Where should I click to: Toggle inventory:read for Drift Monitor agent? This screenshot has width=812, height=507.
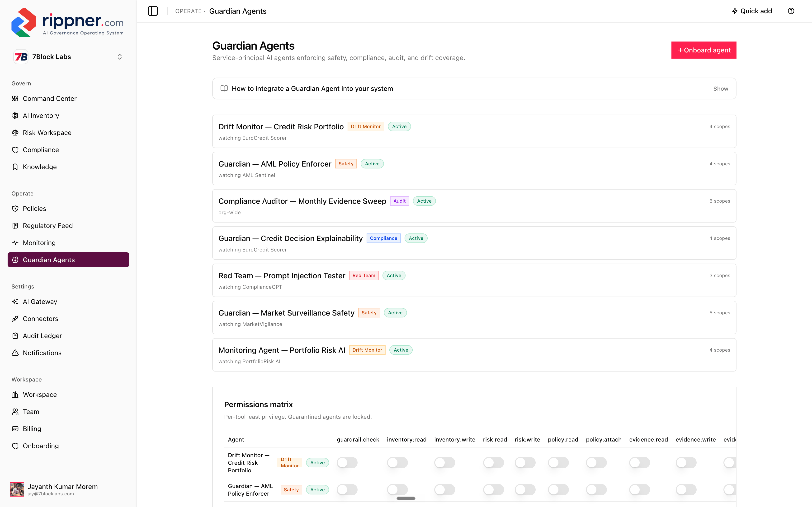397,463
